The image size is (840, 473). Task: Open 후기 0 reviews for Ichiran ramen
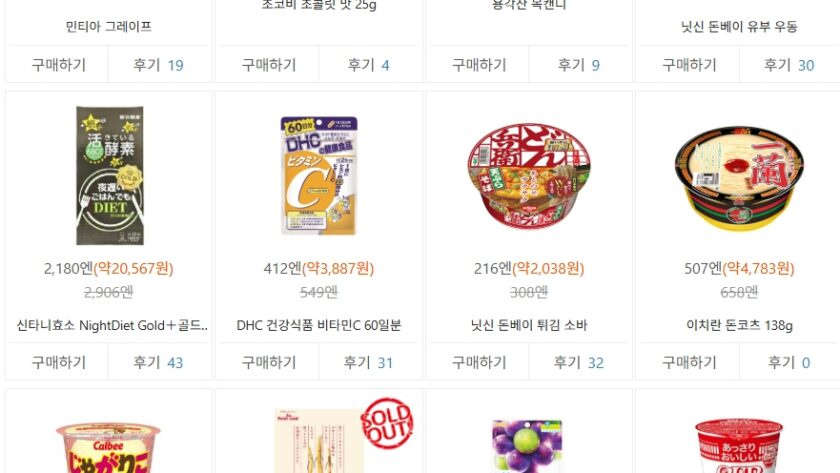[789, 363]
